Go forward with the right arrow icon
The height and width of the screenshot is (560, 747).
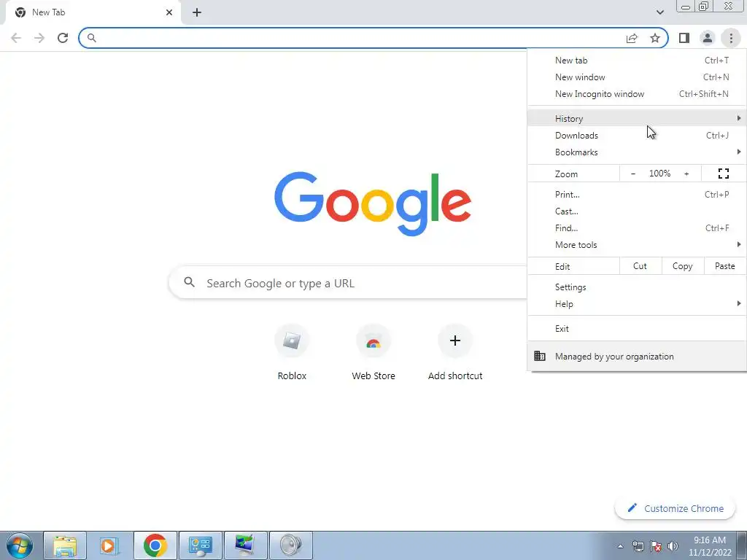coord(39,38)
